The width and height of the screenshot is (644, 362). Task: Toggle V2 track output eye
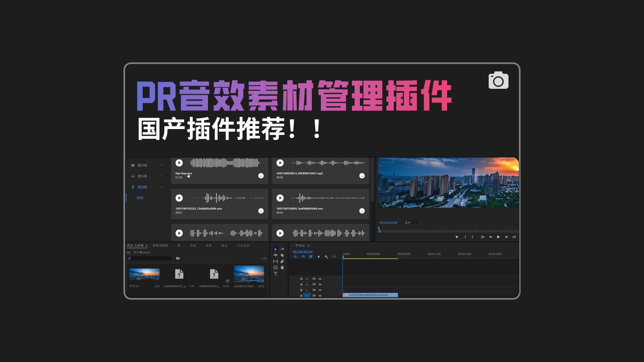[x=320, y=290]
